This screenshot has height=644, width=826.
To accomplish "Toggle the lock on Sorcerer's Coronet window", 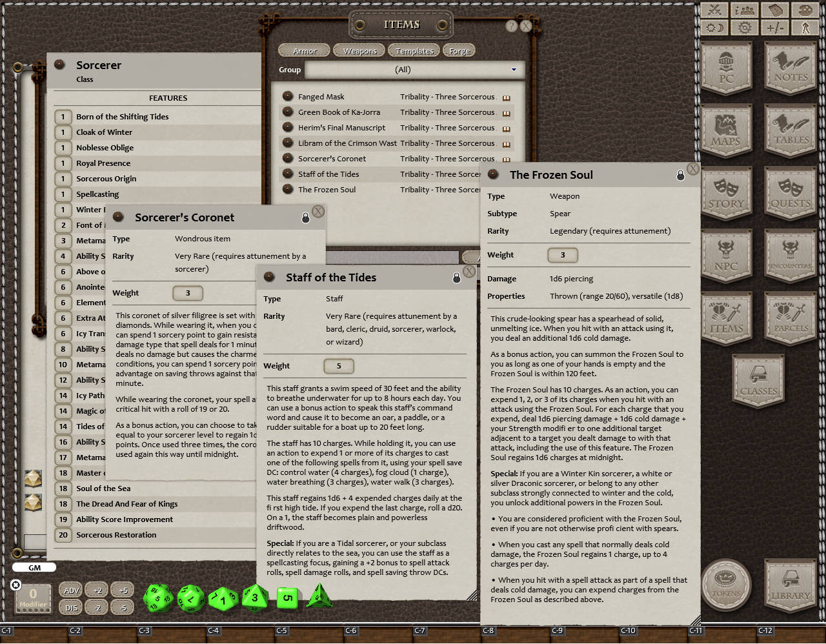I will [x=305, y=217].
